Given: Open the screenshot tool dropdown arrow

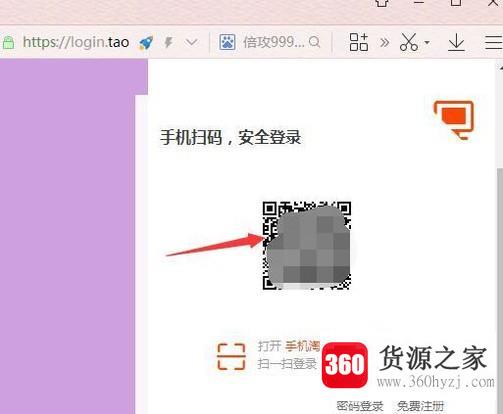Looking at the screenshot, I should (427, 42).
